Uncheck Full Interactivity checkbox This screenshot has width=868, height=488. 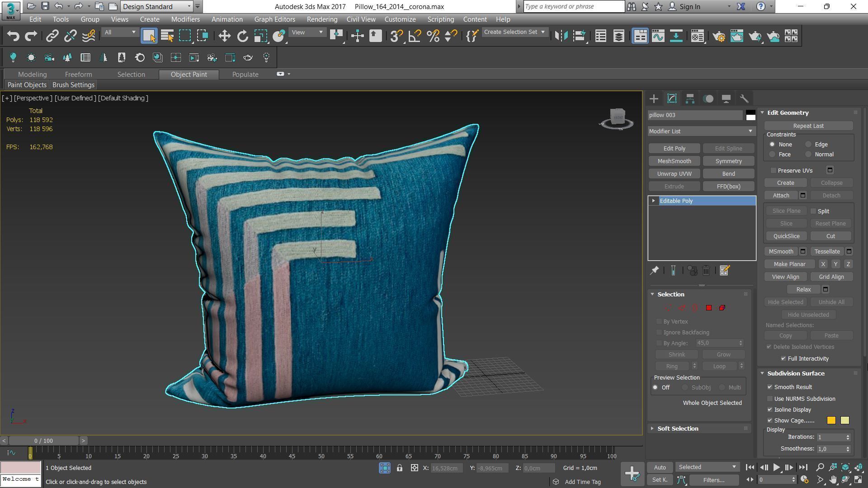click(783, 358)
